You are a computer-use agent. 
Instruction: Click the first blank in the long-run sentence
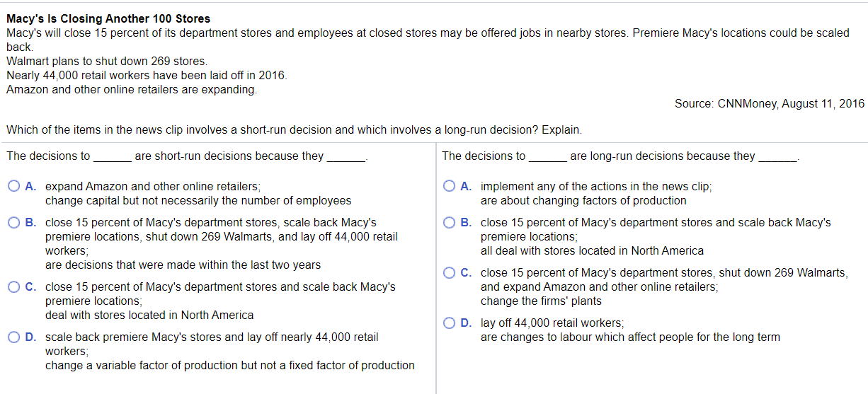click(x=548, y=156)
